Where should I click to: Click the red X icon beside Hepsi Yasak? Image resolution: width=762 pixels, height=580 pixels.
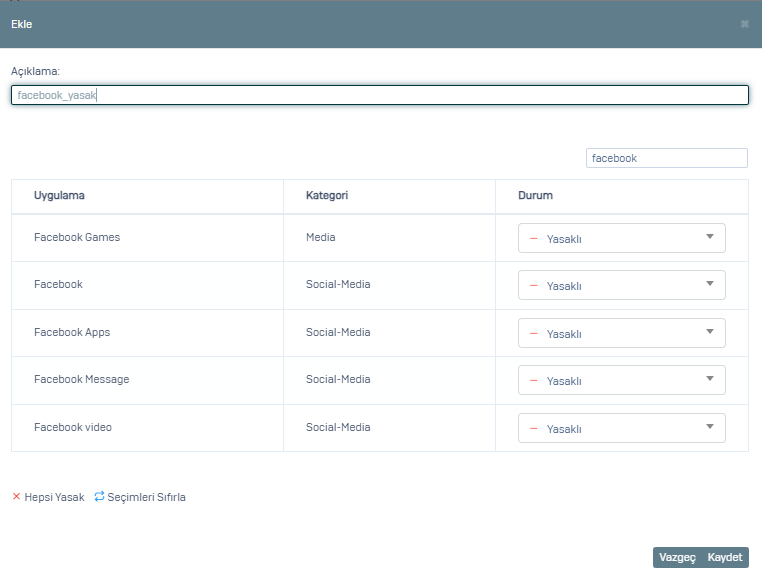17,496
